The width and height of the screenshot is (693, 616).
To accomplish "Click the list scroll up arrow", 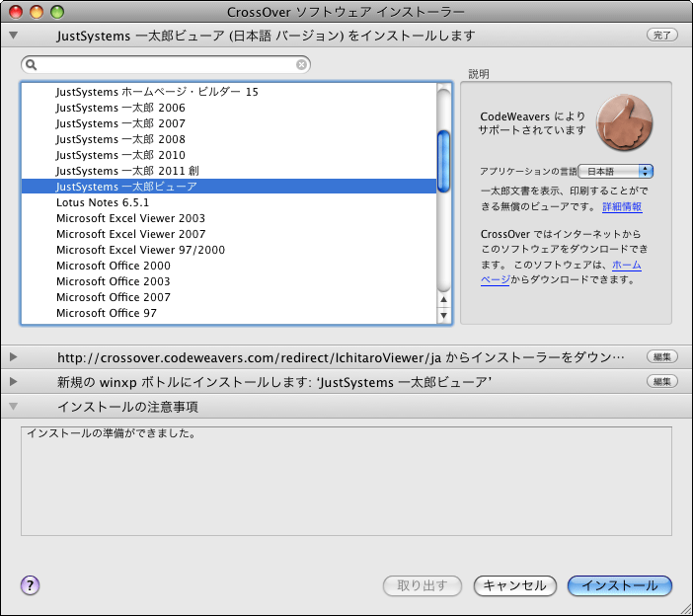I will (x=443, y=299).
